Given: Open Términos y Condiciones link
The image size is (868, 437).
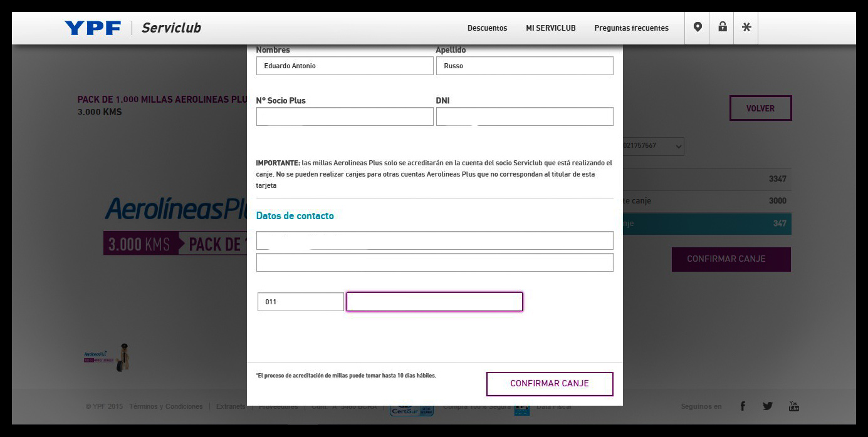Looking at the screenshot, I should (x=166, y=407).
